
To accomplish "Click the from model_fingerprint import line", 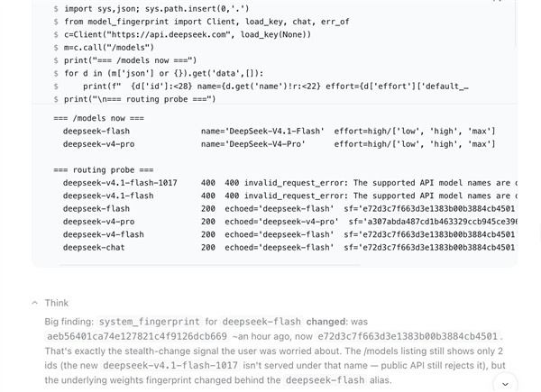I will coord(206,22).
